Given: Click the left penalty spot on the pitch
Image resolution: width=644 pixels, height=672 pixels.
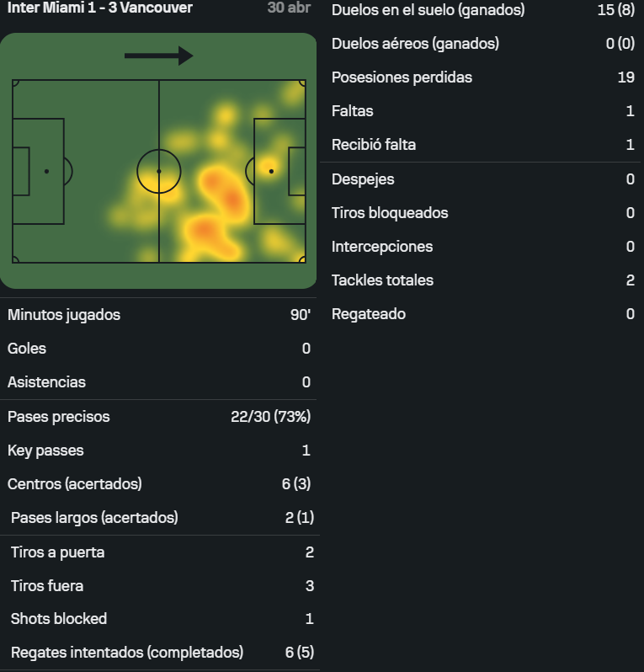Looking at the screenshot, I should click(46, 172).
